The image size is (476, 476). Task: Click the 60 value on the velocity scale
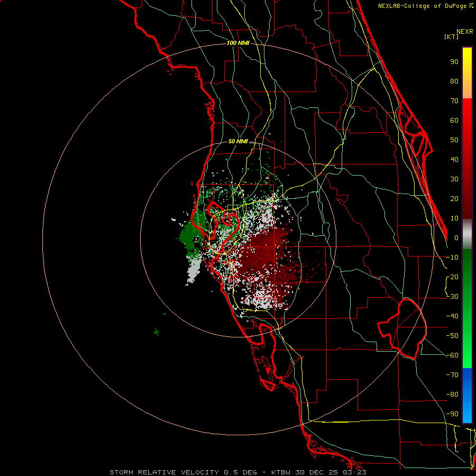pyautogui.click(x=454, y=121)
